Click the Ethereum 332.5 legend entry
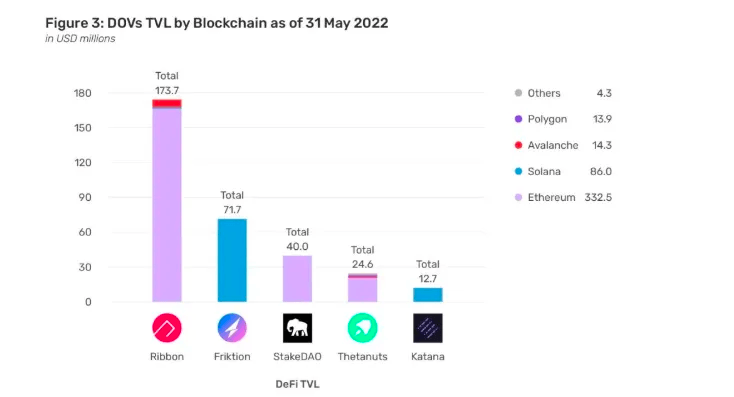 click(x=563, y=198)
